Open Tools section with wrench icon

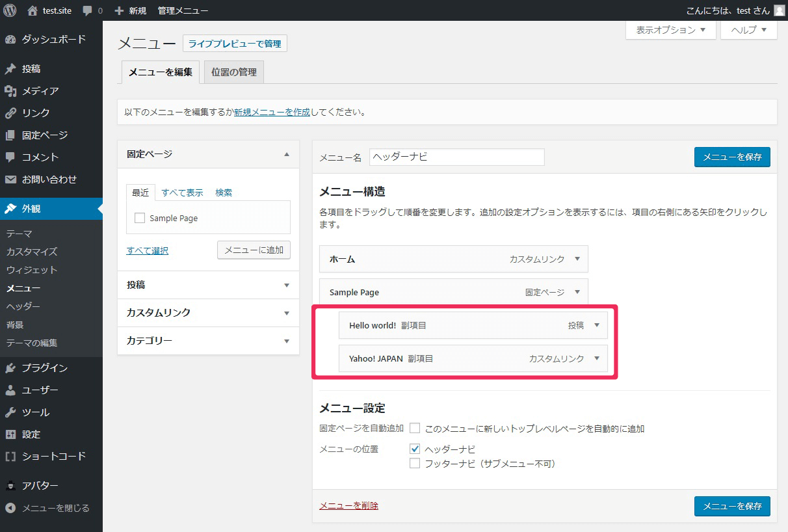coord(10,412)
